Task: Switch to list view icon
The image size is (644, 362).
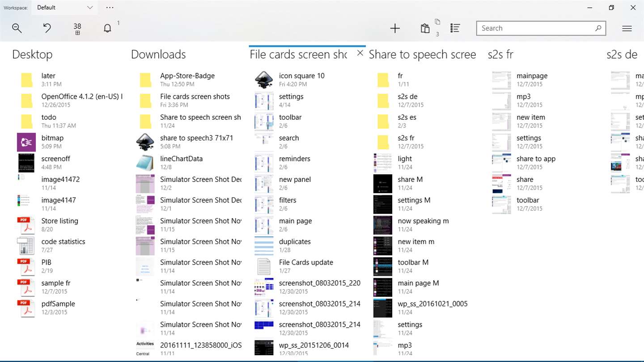Action: point(455,28)
